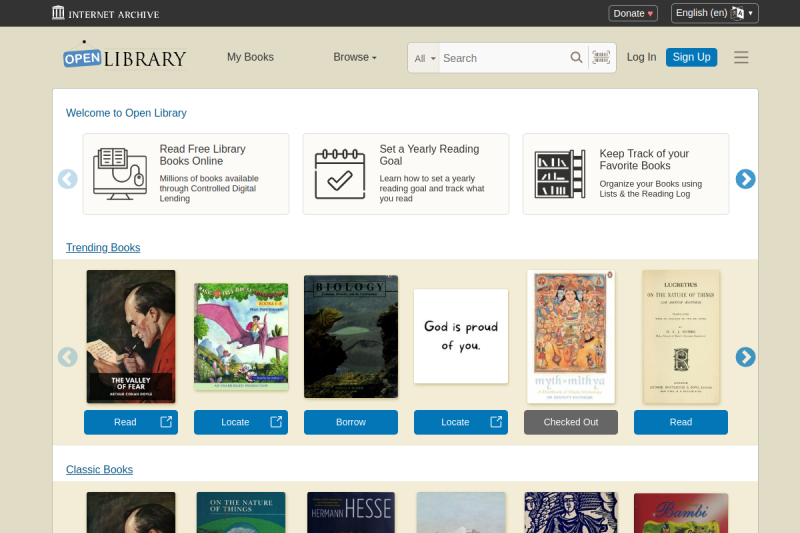Click the external link icon on Valley of Fear Read button
This screenshot has height=533, width=800.
(166, 422)
